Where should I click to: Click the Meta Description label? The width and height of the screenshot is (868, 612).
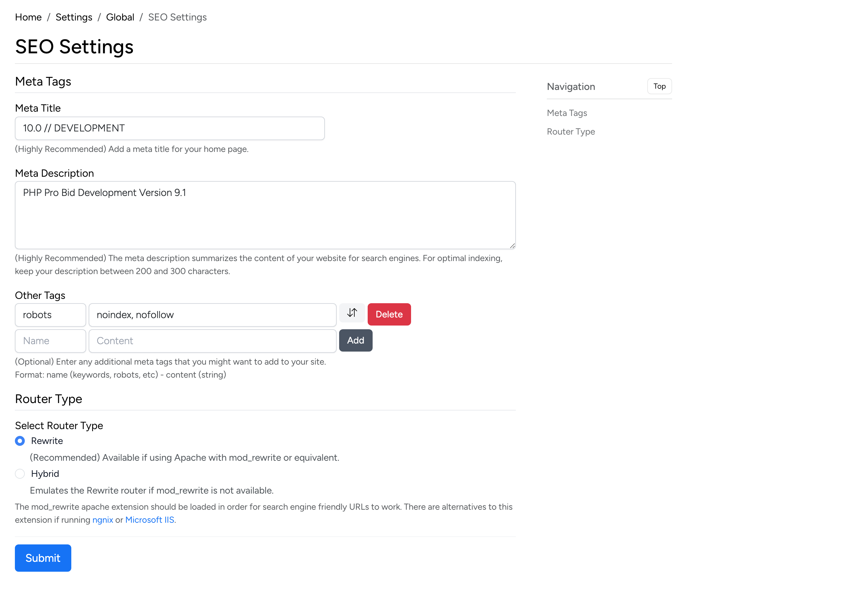55,174
